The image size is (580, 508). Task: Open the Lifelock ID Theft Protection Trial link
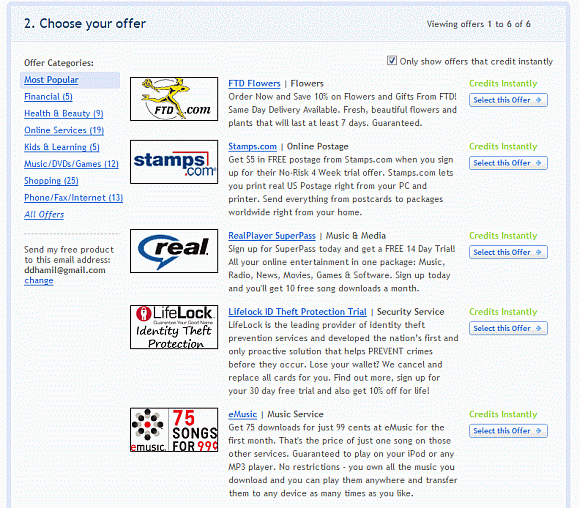tap(297, 312)
